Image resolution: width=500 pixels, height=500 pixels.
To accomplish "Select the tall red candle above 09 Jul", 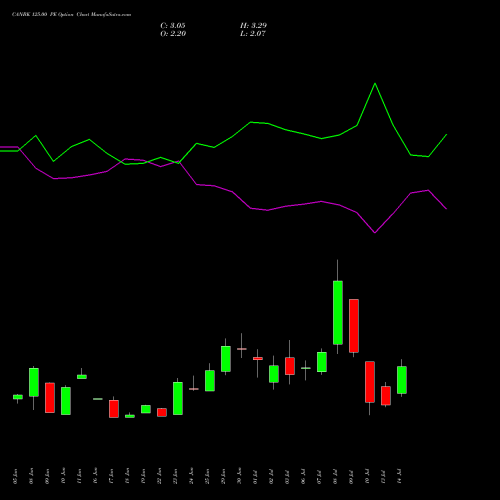I will coord(354,326).
